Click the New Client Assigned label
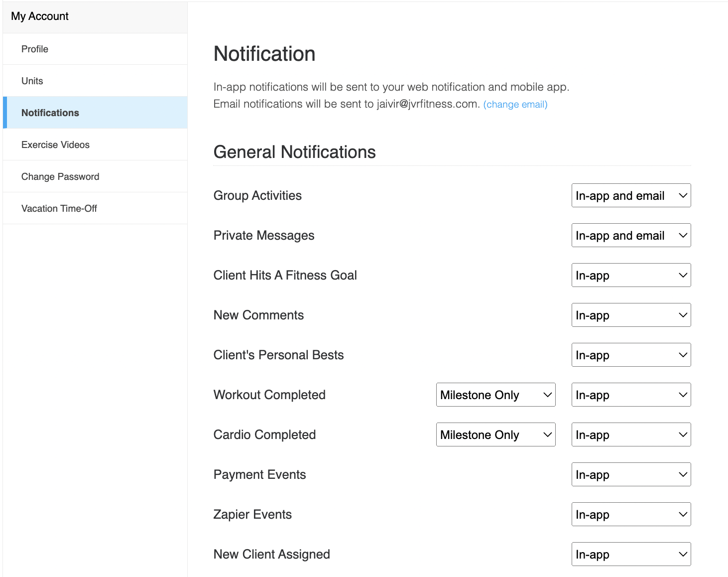The image size is (728, 577). [271, 554]
